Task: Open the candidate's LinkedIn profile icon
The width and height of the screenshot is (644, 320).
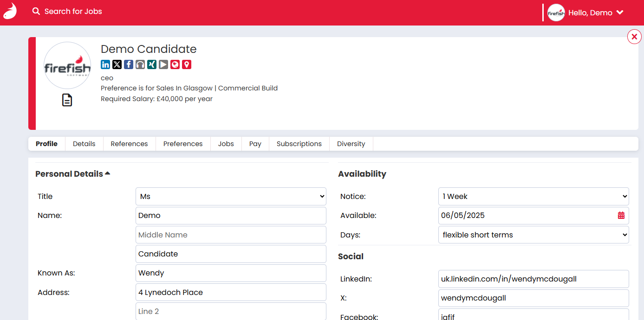Action: pos(105,64)
